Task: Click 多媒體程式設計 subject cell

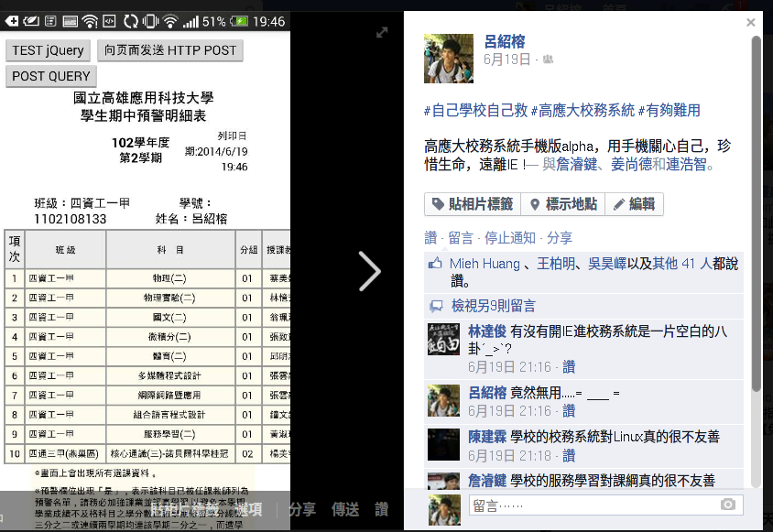Action: tap(170, 375)
